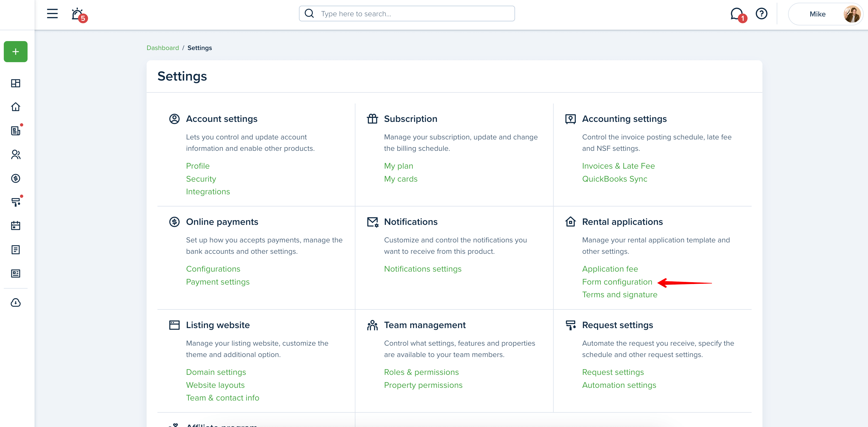Go back to Dashboard breadcrumb
Screen dimensions: 868x427
[x=162, y=48]
